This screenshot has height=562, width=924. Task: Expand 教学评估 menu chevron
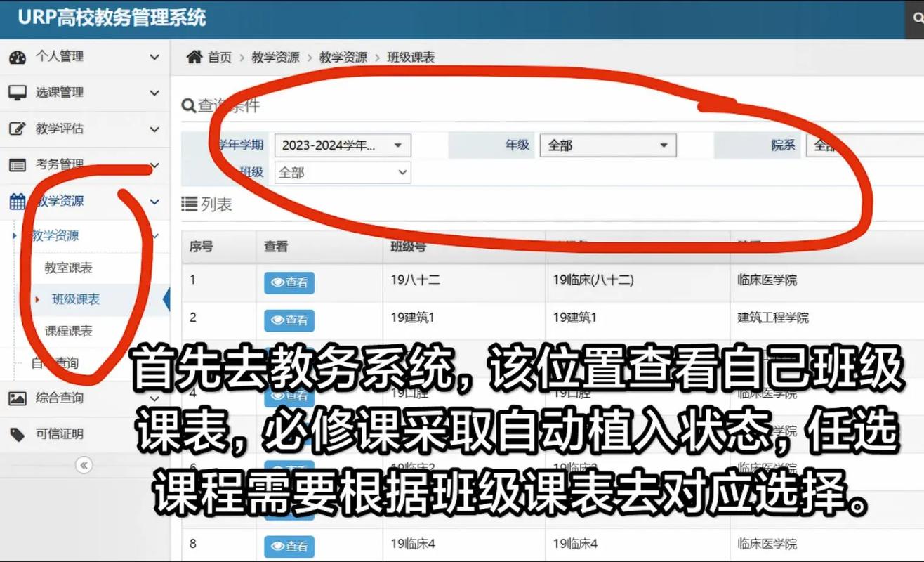[x=154, y=129]
